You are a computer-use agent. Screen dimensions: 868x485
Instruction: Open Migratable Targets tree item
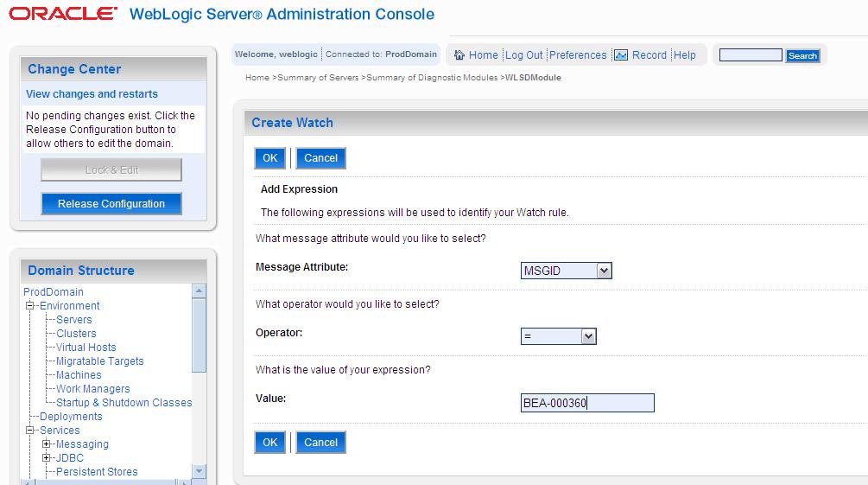(99, 361)
